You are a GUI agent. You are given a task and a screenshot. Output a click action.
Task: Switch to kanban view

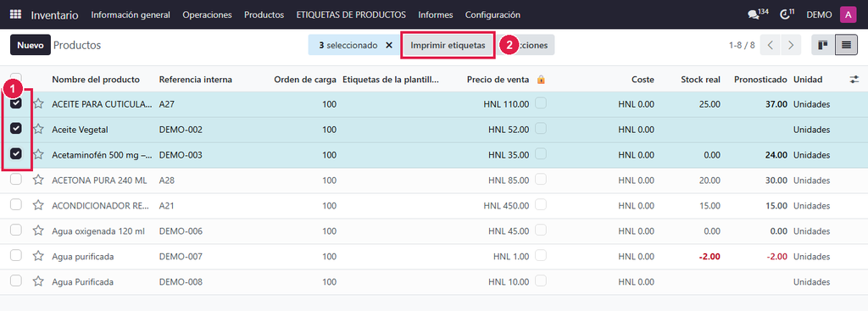[822, 46]
